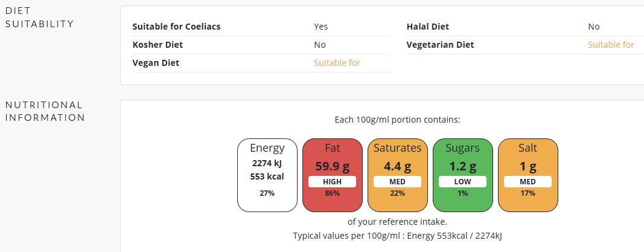Click the red Fat nutrition box
Screen dimensions: 644x252
332,175
